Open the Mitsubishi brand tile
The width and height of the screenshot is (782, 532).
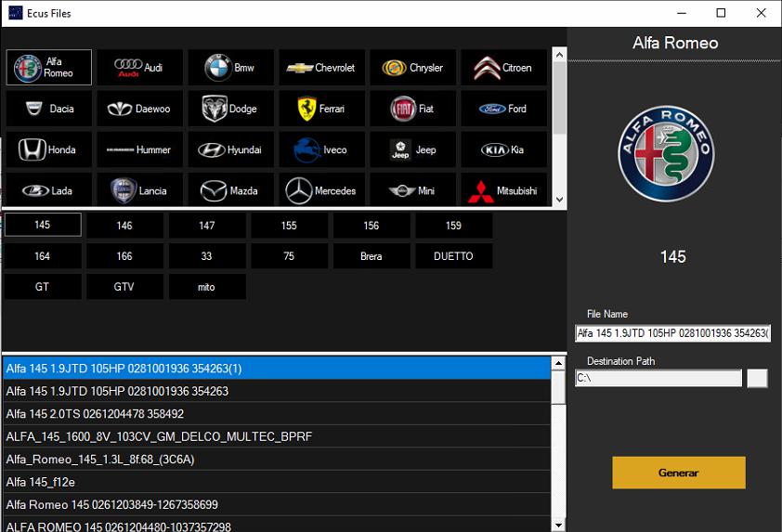pyautogui.click(x=503, y=190)
